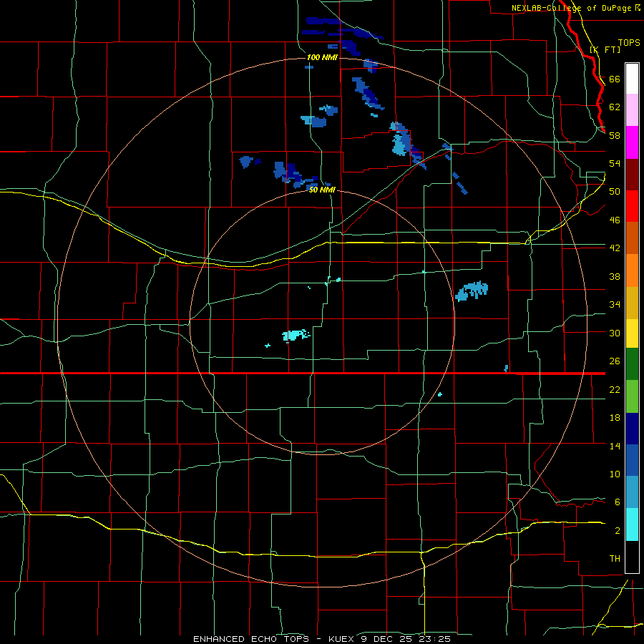Pick the dark red legend swatch
Screen dimensions: 644x644
coord(632,175)
